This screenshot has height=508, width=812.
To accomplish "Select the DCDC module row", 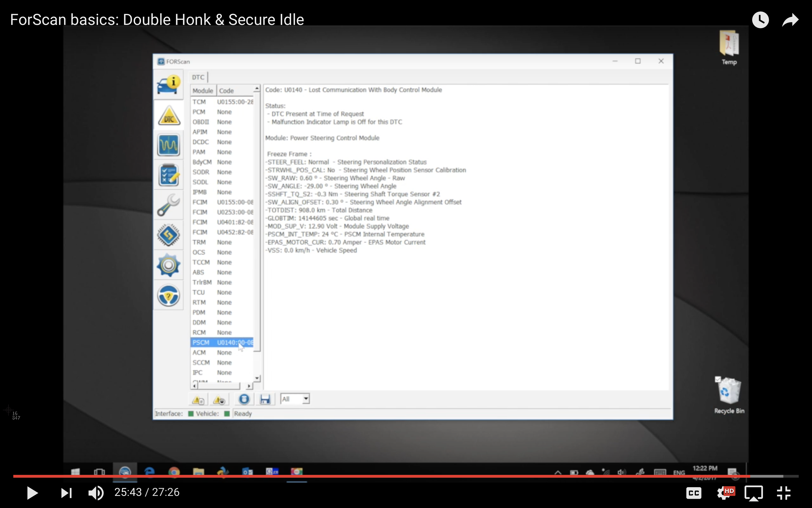I will tap(222, 142).
